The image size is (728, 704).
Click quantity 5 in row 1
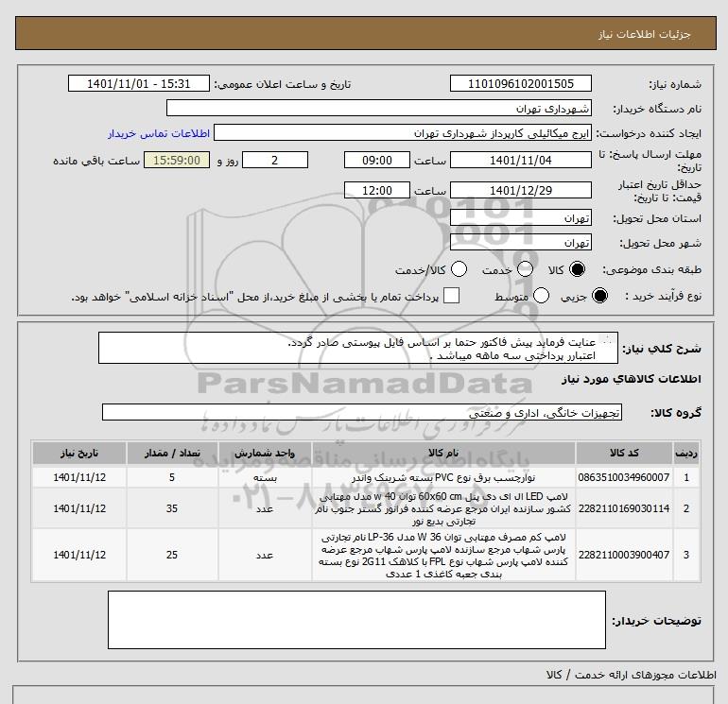[172, 477]
